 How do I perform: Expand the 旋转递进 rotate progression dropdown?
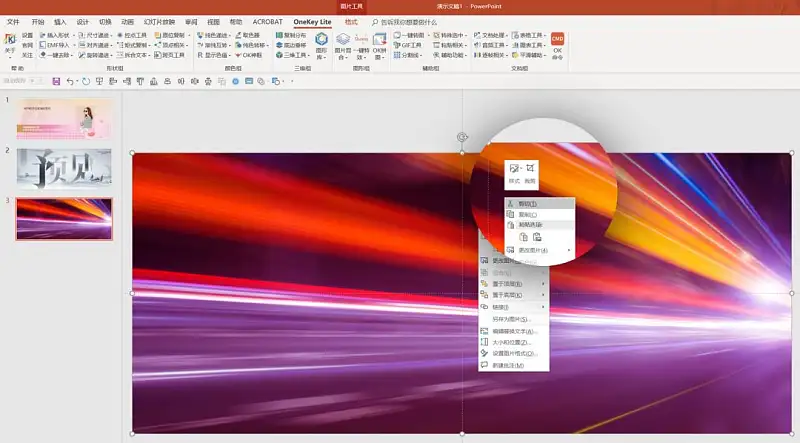[x=111, y=55]
